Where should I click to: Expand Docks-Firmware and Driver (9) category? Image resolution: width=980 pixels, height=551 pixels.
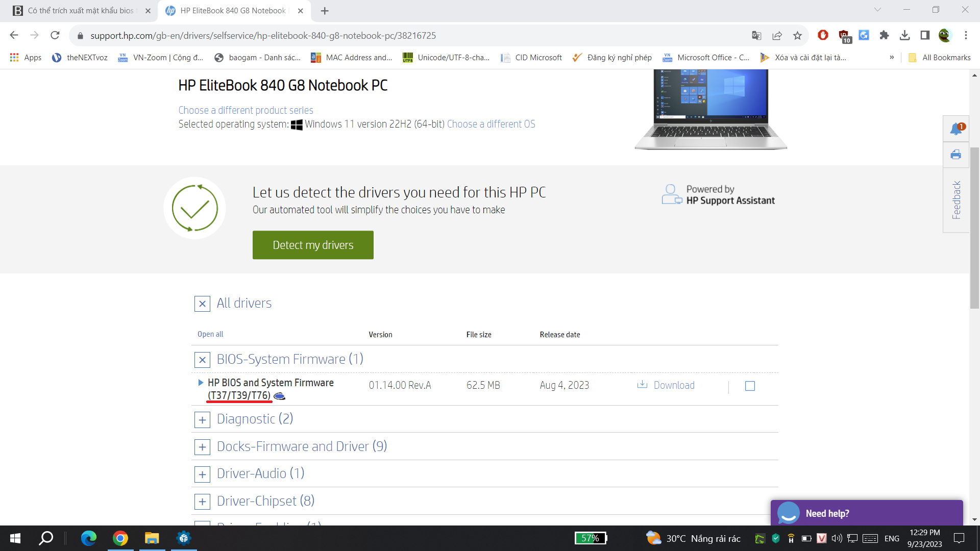pyautogui.click(x=202, y=447)
